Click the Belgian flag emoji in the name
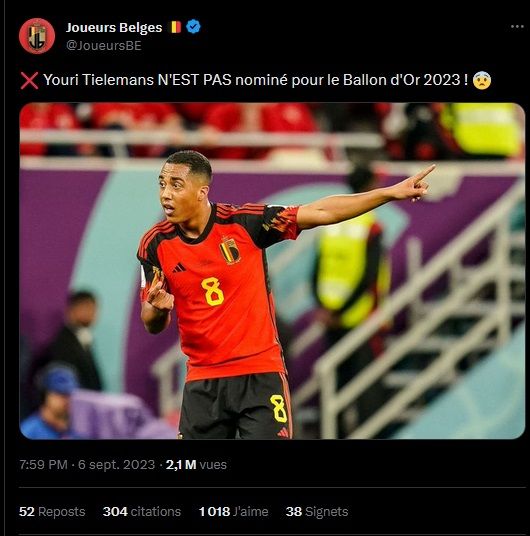Image resolution: width=530 pixels, height=536 pixels. click(176, 27)
